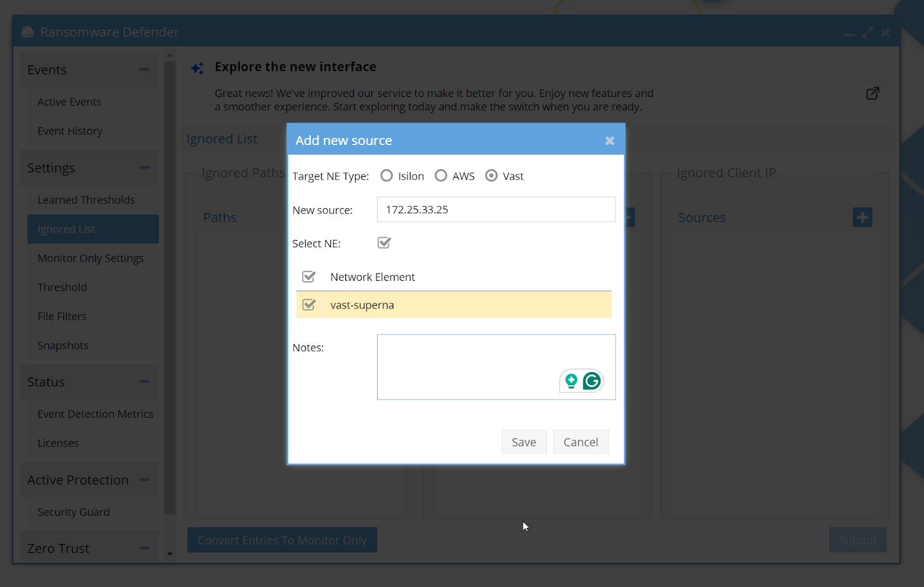Viewport: 924px width, 587px height.
Task: Click the Cancel button
Action: 580,442
